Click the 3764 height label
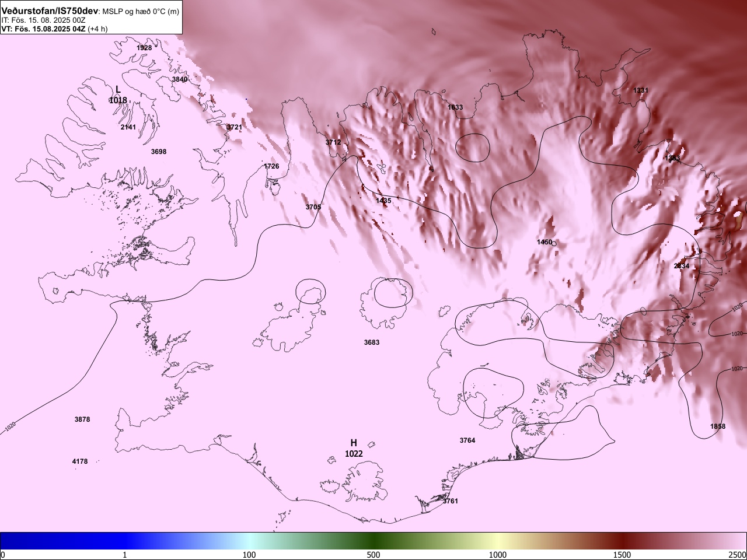This screenshot has width=747, height=560. click(x=467, y=440)
